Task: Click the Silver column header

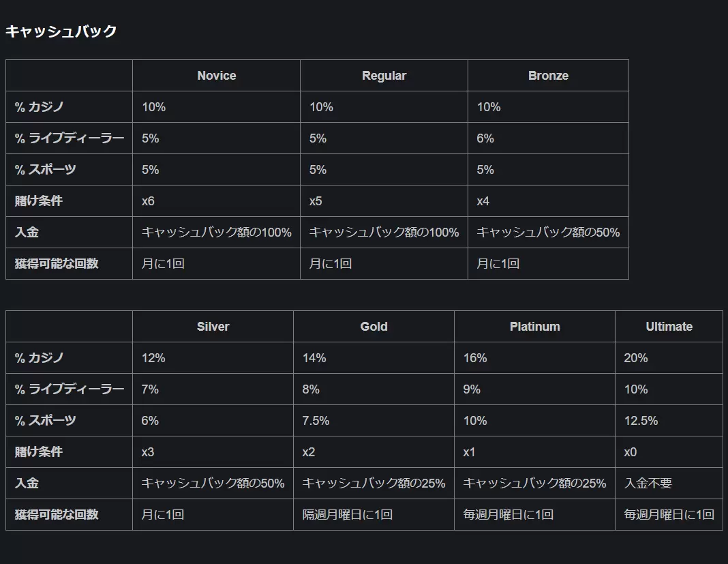Action: [x=213, y=327]
